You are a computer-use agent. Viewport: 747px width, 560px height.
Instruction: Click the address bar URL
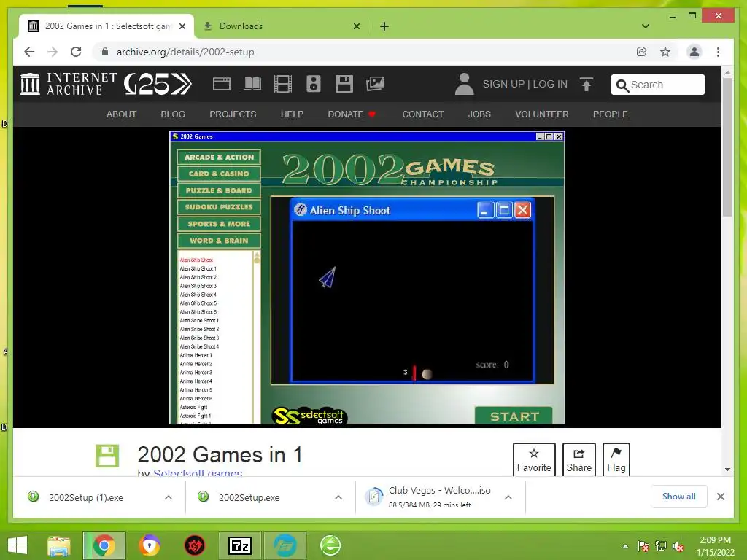185,52
